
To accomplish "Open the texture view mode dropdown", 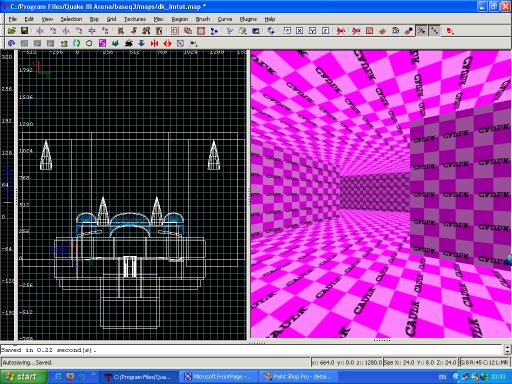I will (242, 31).
